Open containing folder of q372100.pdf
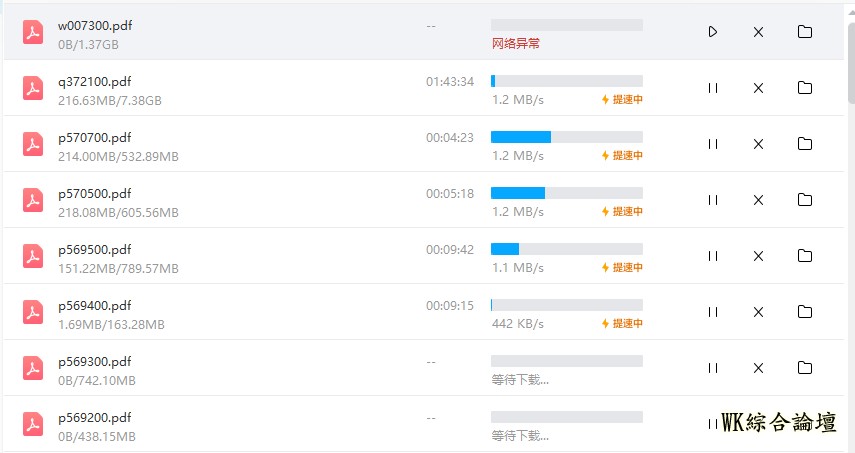Image resolution: width=855 pixels, height=453 pixels. pos(805,87)
